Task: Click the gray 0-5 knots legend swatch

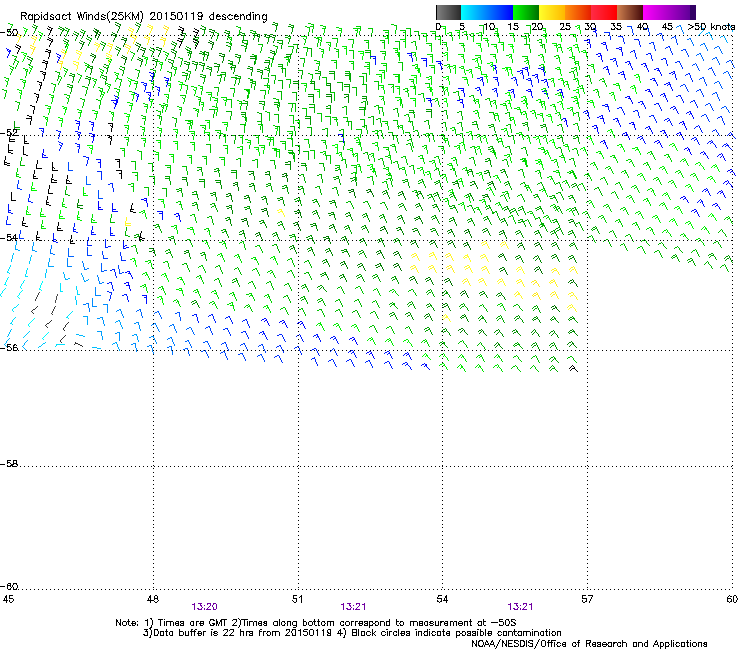Action: click(x=448, y=12)
